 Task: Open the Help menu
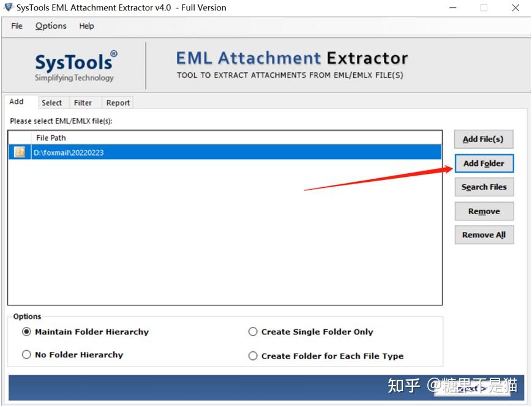tap(86, 26)
